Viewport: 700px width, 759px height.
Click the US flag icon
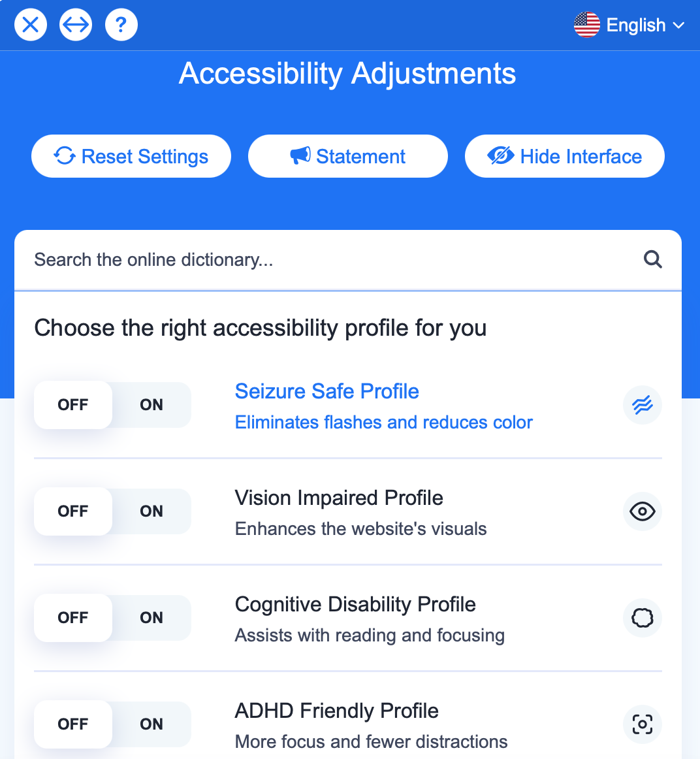tap(587, 25)
